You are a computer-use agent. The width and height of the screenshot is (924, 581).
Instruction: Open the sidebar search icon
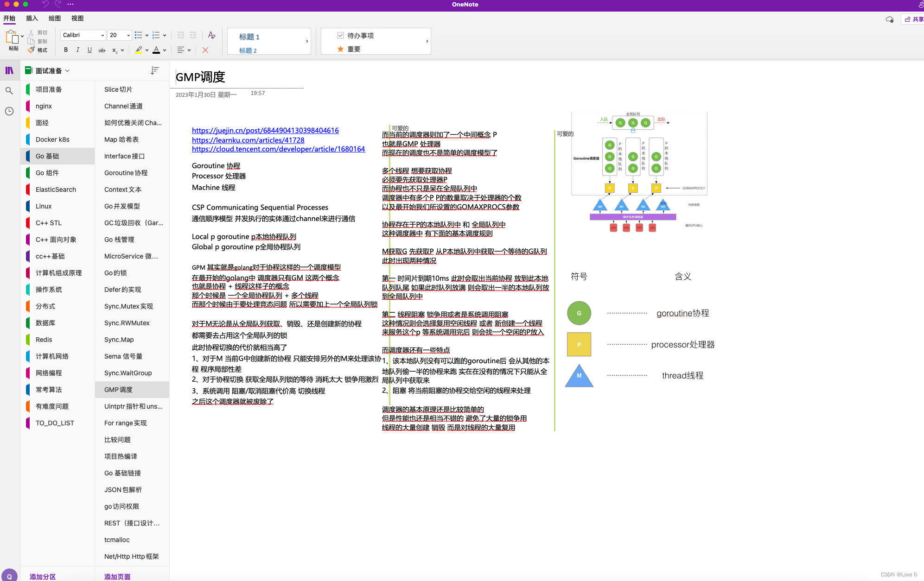(9, 91)
